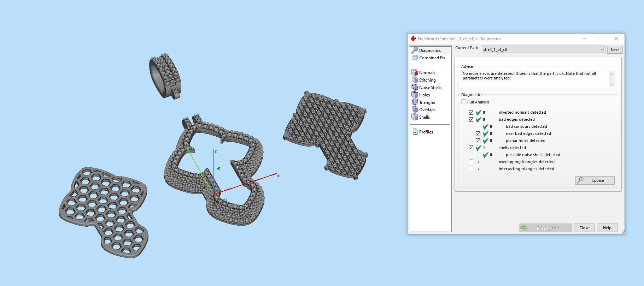644x286 pixels.
Task: Enable the Full Analysis checkbox
Action: (x=464, y=102)
